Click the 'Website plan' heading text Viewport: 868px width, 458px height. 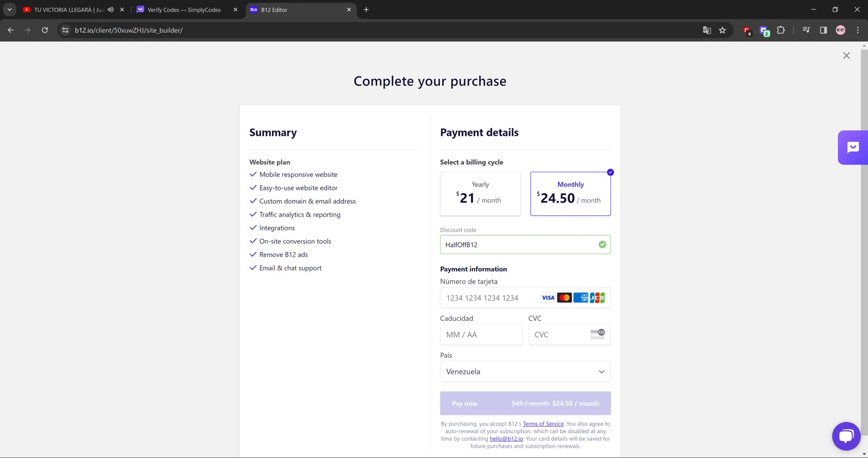(x=270, y=162)
